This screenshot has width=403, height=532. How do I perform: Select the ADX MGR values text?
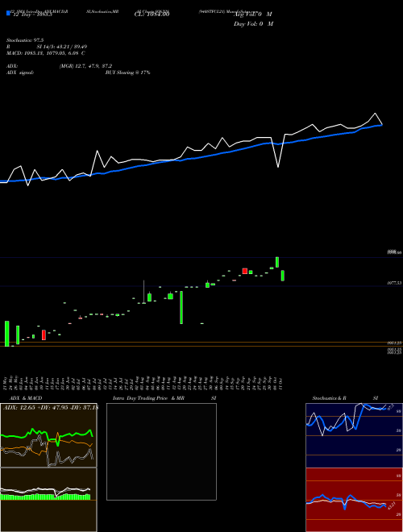point(85,66)
